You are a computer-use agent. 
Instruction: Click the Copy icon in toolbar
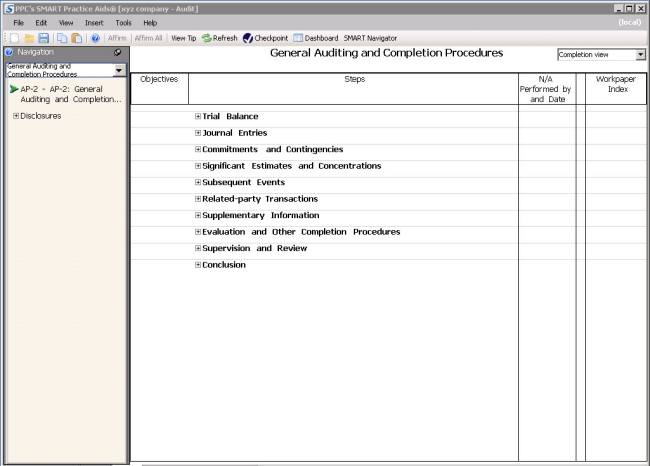(62, 38)
